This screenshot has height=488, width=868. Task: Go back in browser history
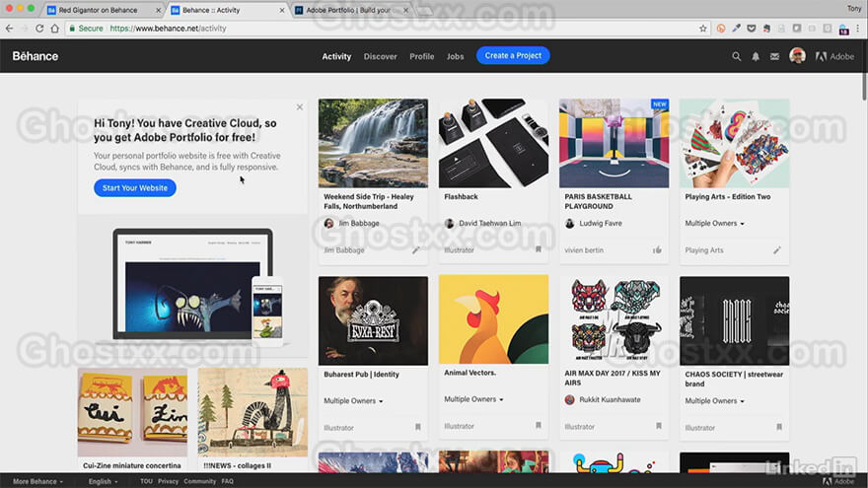[10, 29]
